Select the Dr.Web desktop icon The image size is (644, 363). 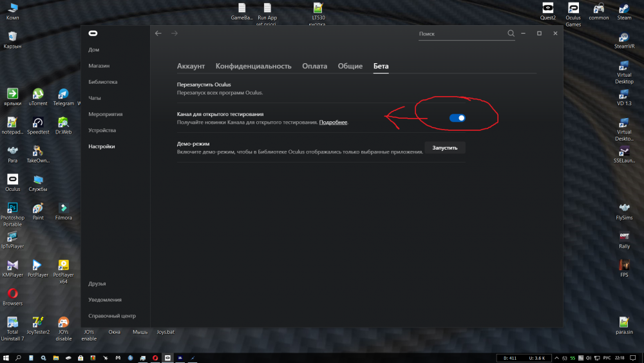point(63,125)
